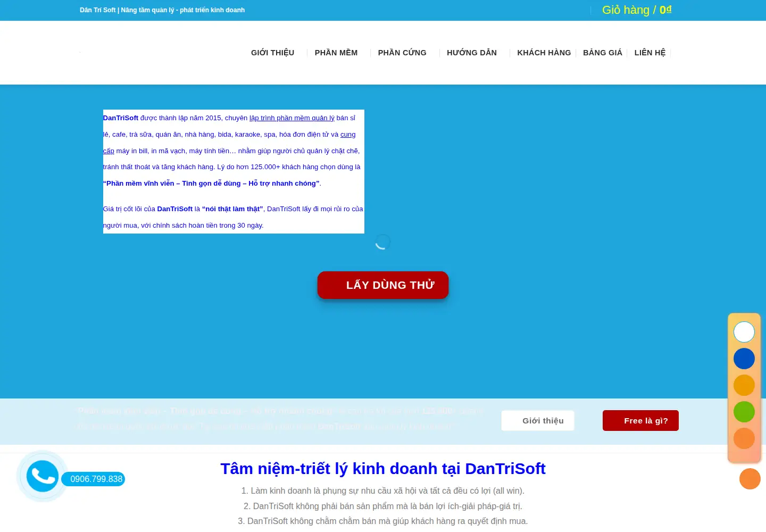The height and width of the screenshot is (532, 766).
Task: Click the 'Dân Trí Soft | Nâng tầm quản lý' top bar text
Action: tap(162, 10)
